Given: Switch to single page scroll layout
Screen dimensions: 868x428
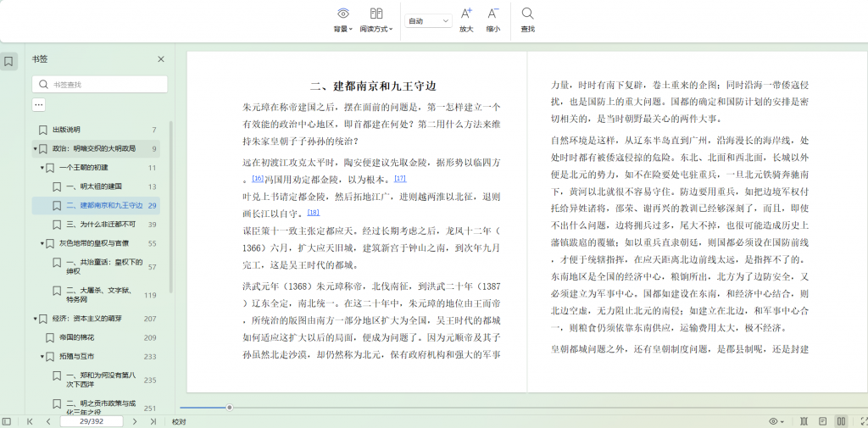Looking at the screenshot, I should tap(822, 421).
